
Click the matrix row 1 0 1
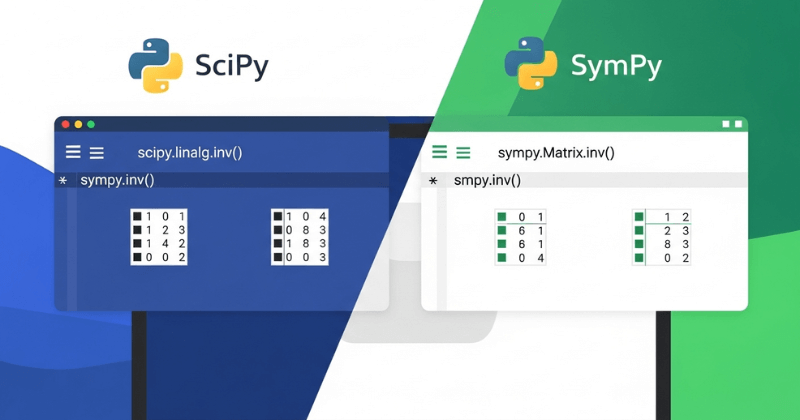(x=159, y=216)
